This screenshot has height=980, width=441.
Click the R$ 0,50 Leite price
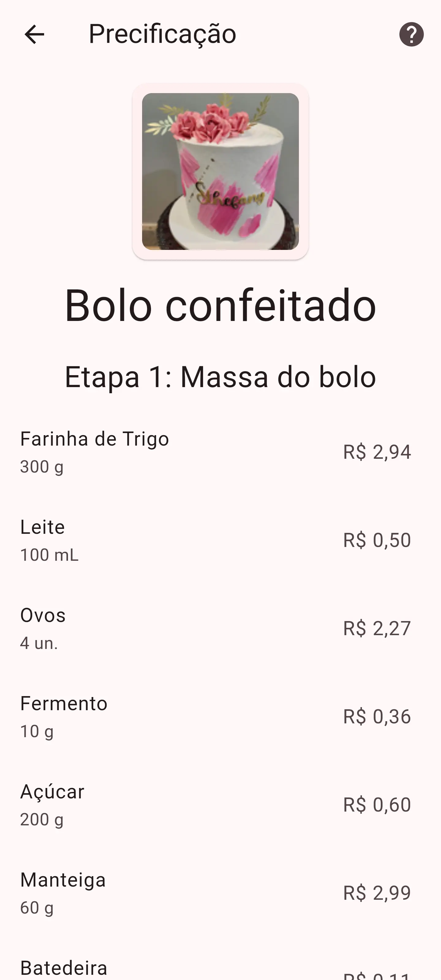pyautogui.click(x=377, y=540)
